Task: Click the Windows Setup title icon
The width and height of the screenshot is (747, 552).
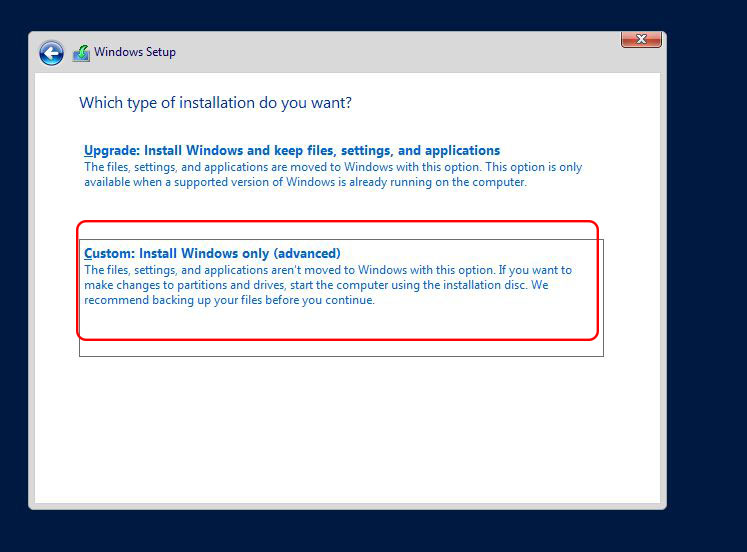Action: (81, 53)
